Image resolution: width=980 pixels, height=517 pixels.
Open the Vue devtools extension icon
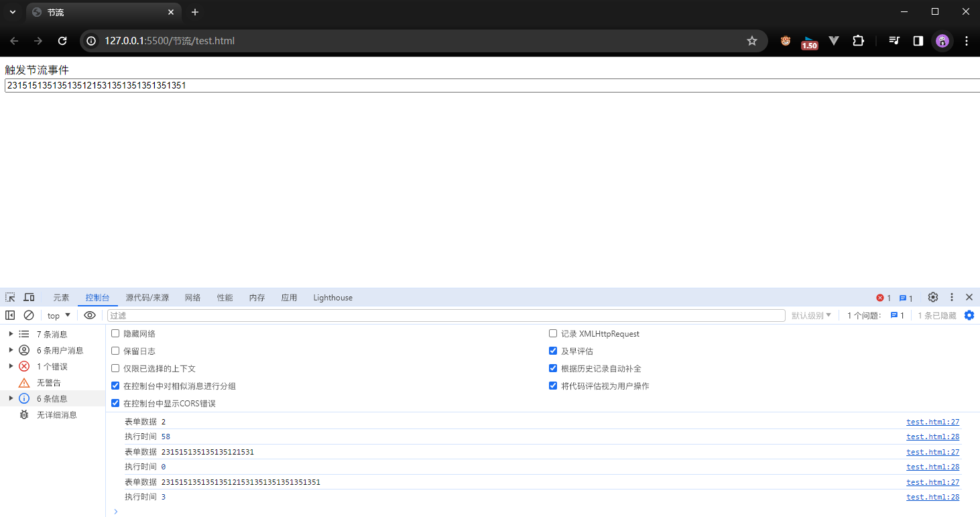click(834, 41)
